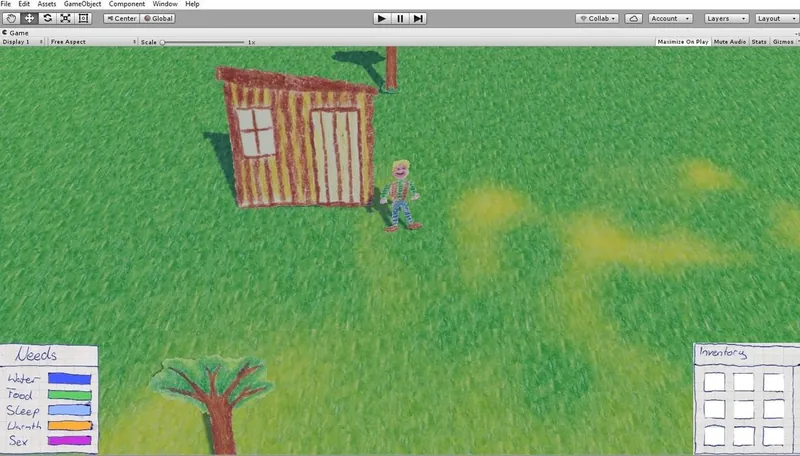Screen dimensions: 800x456
Task: Select the Rect transform tool
Action: tap(83, 18)
